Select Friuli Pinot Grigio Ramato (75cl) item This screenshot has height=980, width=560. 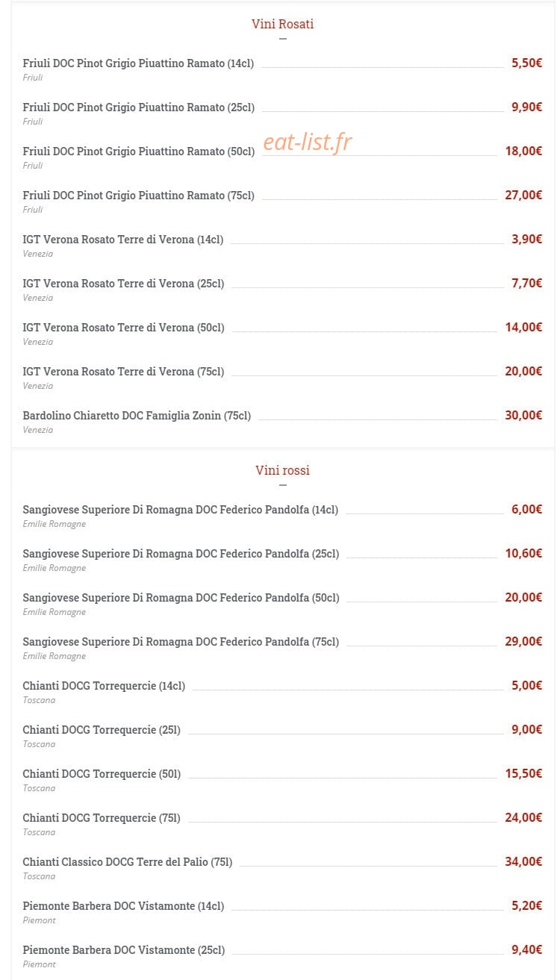point(138,196)
